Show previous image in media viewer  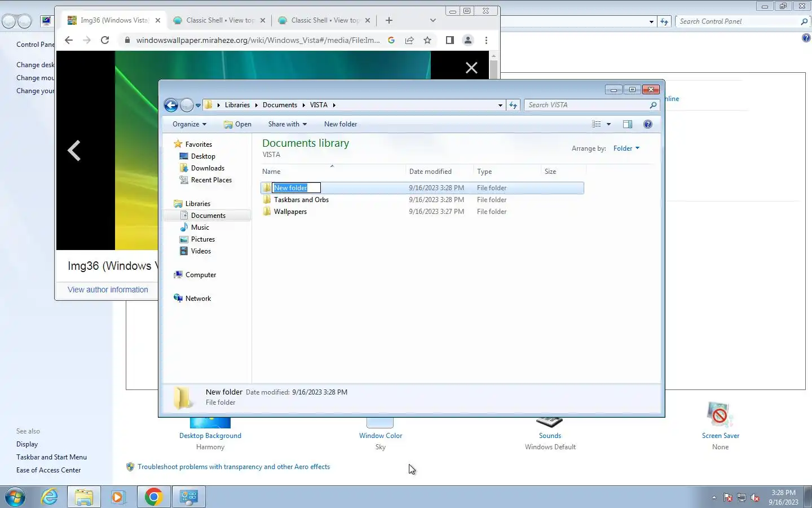(74, 151)
